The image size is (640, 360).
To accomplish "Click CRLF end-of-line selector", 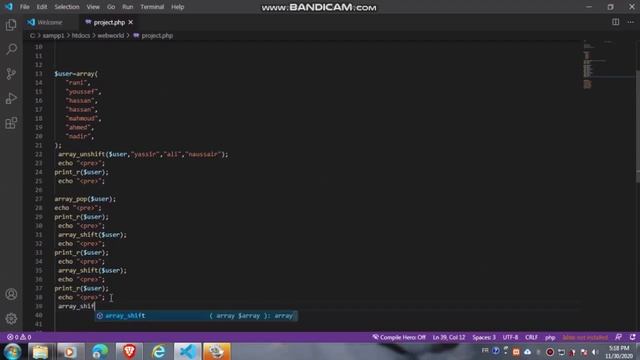I will click(x=531, y=337).
